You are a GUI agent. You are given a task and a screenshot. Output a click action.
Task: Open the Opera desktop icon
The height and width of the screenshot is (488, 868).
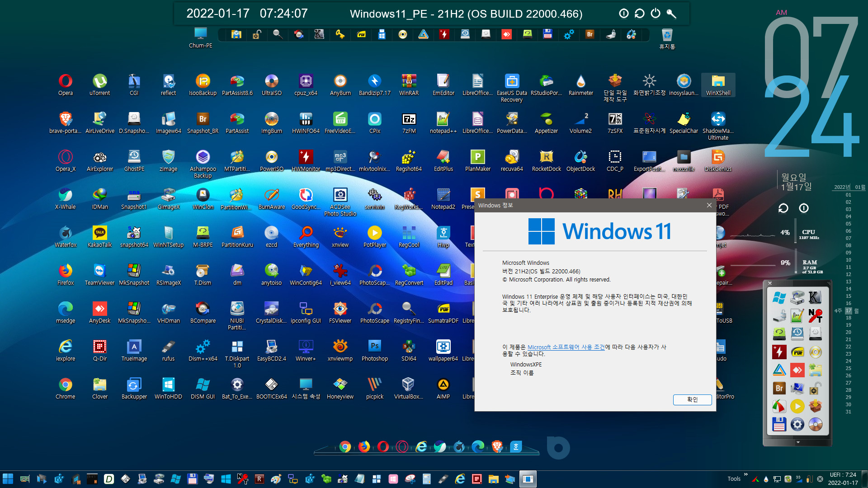[66, 85]
